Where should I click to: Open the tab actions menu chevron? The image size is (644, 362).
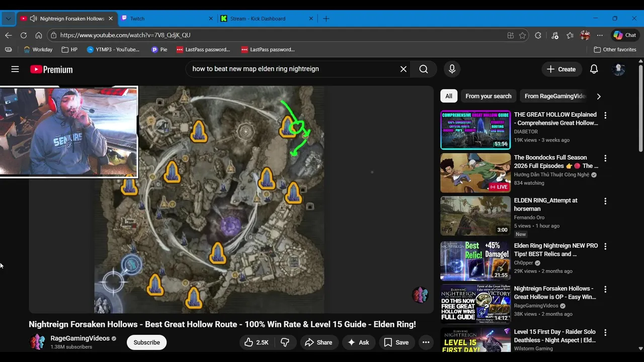(x=8, y=19)
